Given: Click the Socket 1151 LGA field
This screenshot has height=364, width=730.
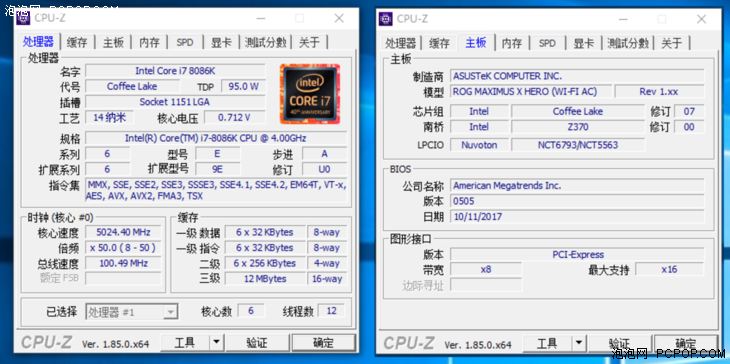Looking at the screenshot, I should tap(175, 101).
